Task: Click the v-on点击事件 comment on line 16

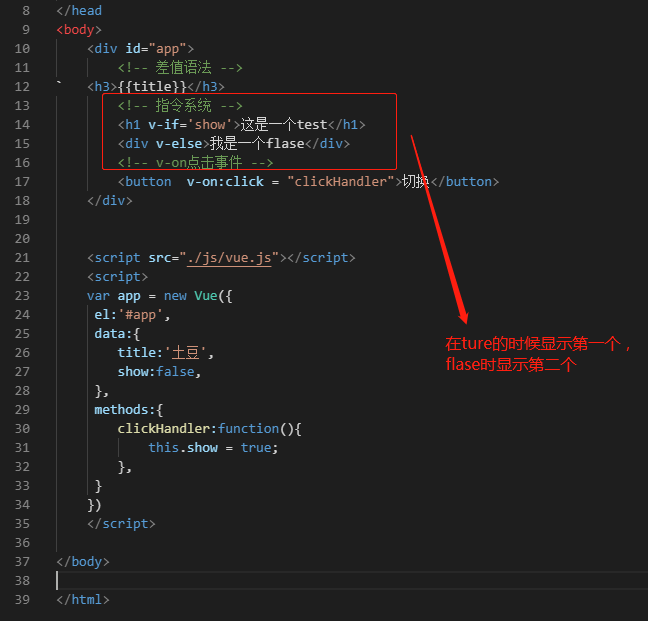Action: 195,162
